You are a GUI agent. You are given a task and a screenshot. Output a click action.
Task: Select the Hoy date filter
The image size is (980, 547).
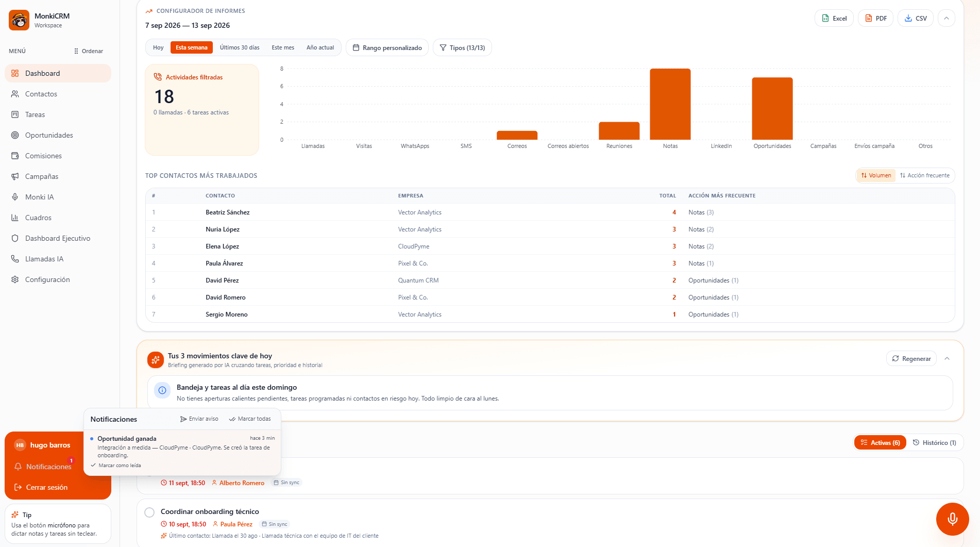point(158,47)
